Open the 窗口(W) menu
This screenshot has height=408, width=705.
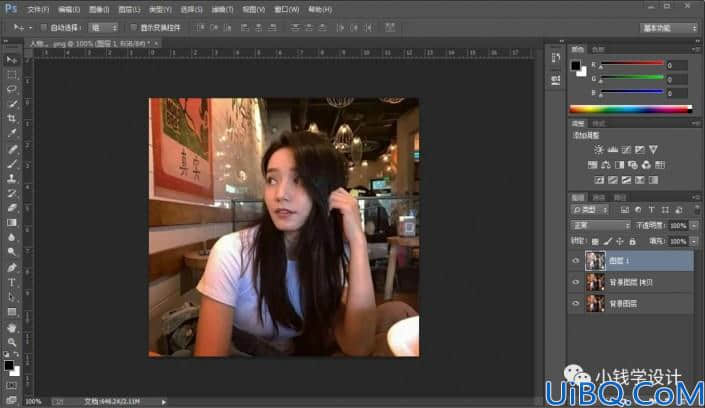coord(286,9)
